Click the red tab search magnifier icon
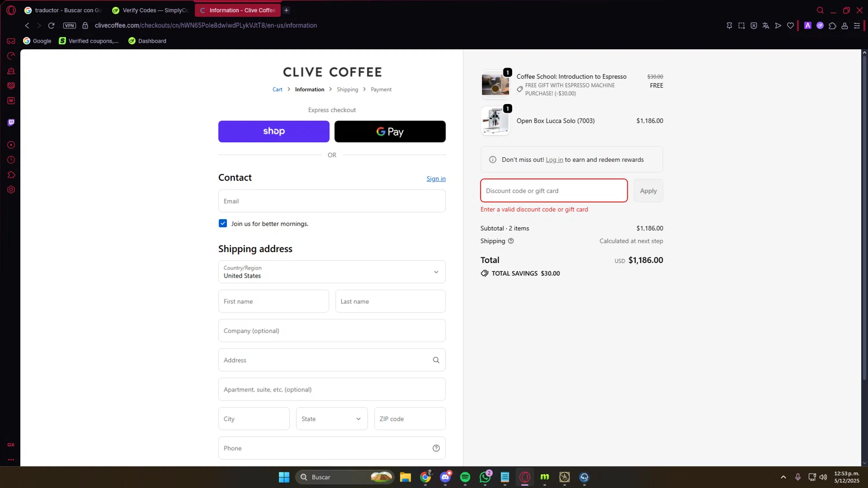 820,10
